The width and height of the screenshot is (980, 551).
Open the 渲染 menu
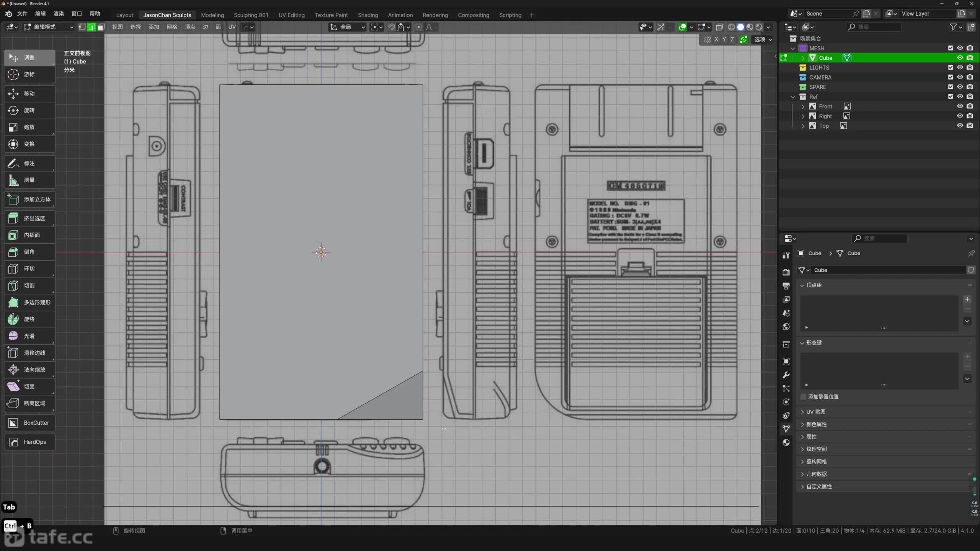tap(59, 14)
